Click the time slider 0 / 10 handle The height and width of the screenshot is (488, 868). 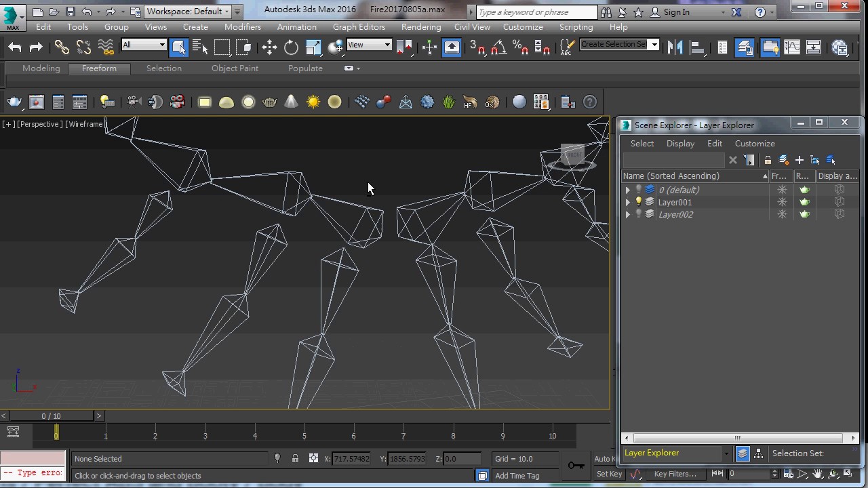coord(51,415)
